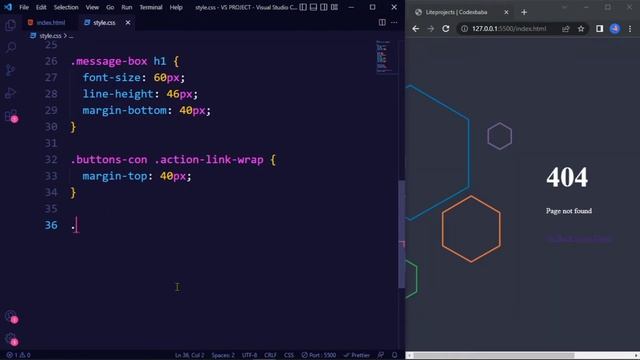The height and width of the screenshot is (360, 640).
Task: Open feedback icon in status bar
Action: coord(381,355)
